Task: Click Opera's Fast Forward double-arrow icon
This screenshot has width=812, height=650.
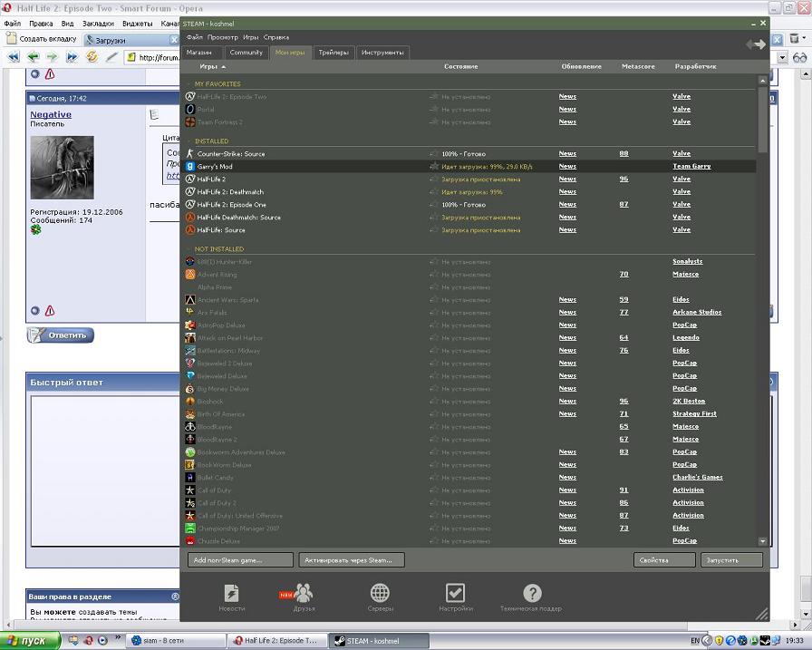Action: pyautogui.click(x=72, y=57)
